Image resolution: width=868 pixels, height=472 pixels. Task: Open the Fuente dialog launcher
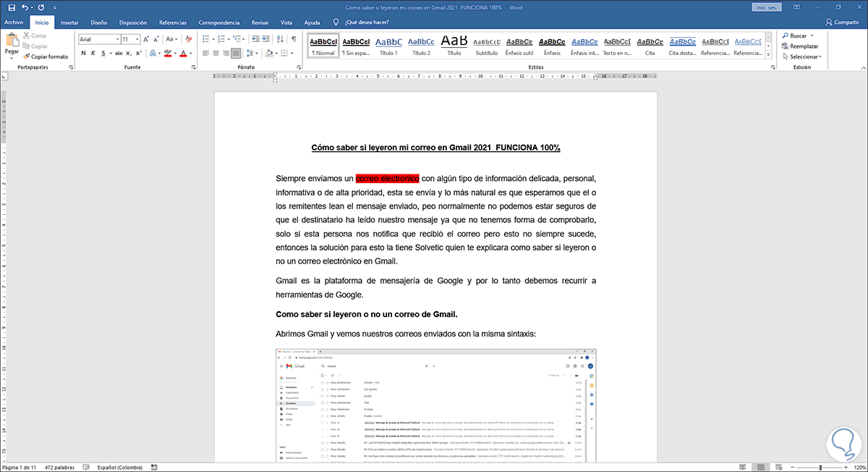pyautogui.click(x=194, y=67)
